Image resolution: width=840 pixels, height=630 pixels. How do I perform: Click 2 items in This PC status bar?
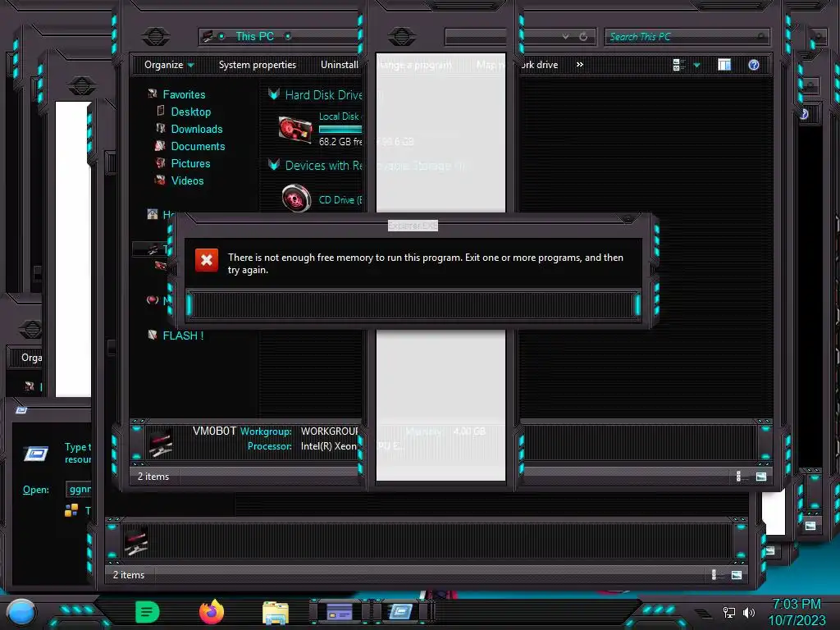click(153, 477)
